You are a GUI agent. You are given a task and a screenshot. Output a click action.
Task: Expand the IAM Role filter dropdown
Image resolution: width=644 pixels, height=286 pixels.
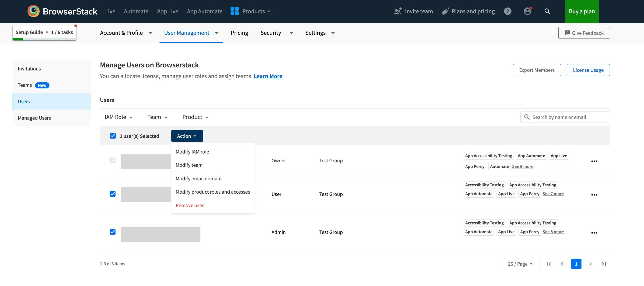click(x=119, y=117)
